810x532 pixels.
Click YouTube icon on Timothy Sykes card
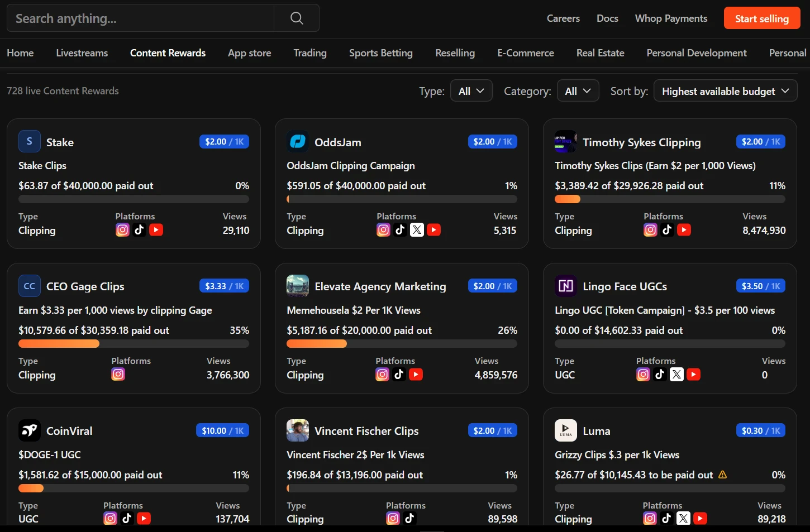tap(684, 230)
